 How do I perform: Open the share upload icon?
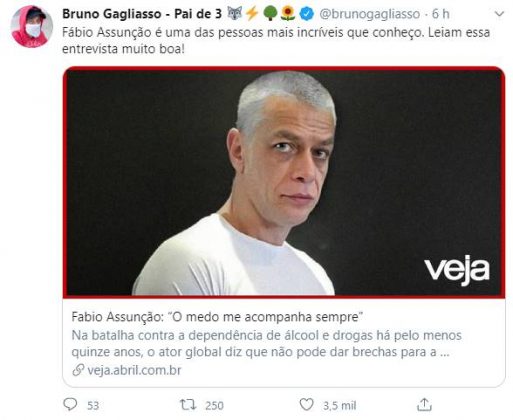coord(424,404)
